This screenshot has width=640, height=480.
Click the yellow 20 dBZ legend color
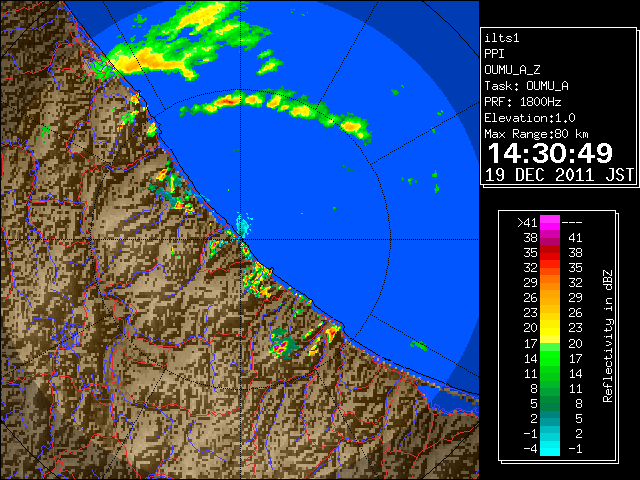(x=550, y=328)
